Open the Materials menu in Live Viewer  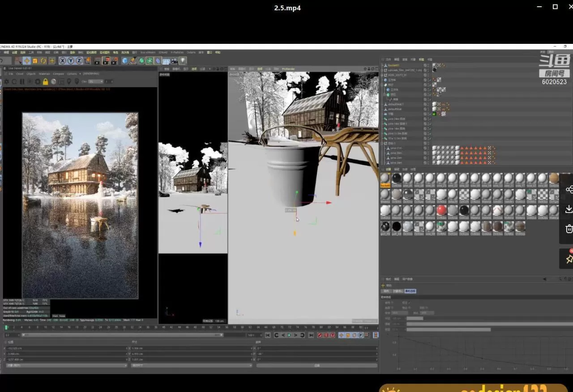tap(44, 74)
